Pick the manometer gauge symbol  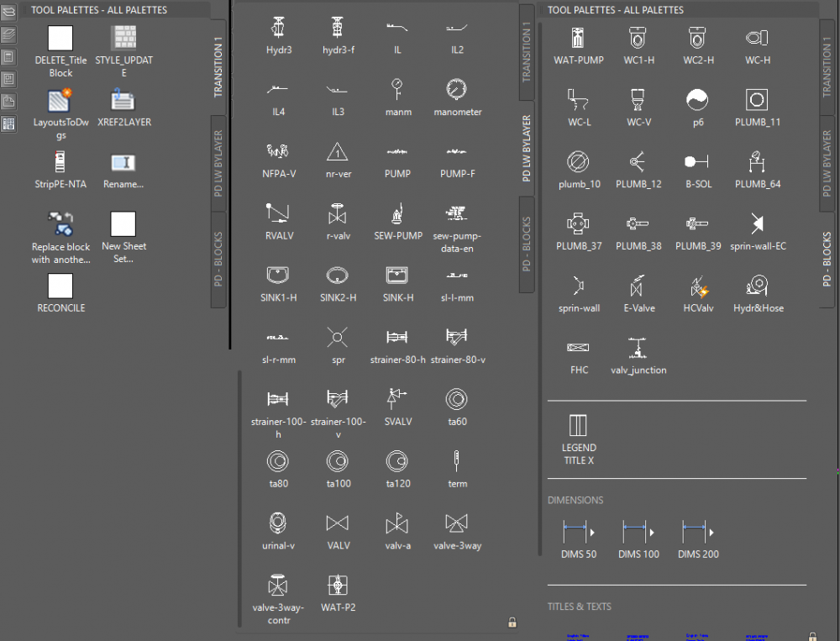coord(457,90)
